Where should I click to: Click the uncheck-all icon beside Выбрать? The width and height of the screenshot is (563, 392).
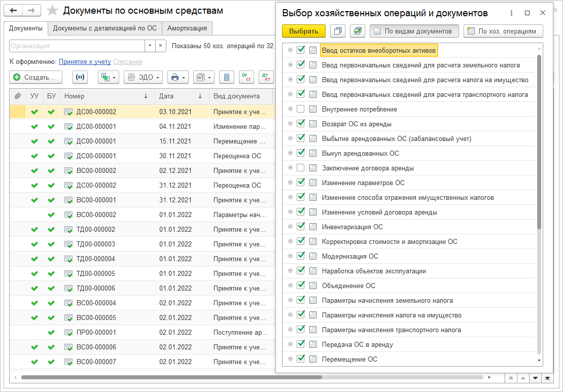[x=338, y=31]
